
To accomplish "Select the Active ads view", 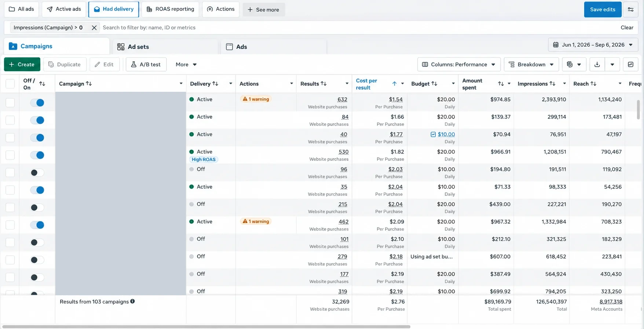I will (x=64, y=9).
